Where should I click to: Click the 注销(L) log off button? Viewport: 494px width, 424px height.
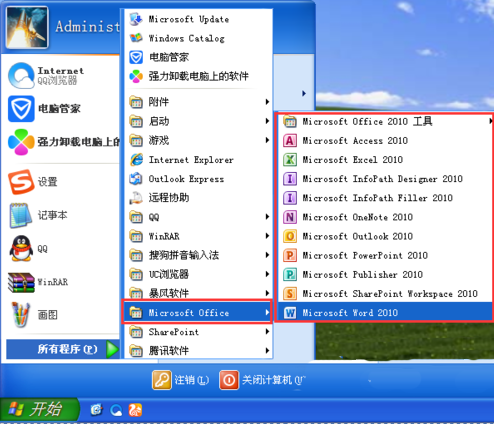(181, 380)
